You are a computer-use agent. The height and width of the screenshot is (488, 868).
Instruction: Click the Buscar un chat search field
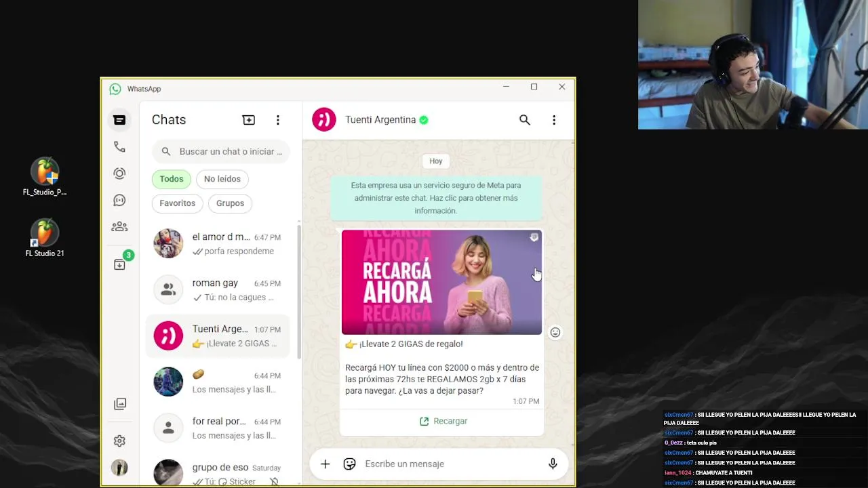click(221, 152)
